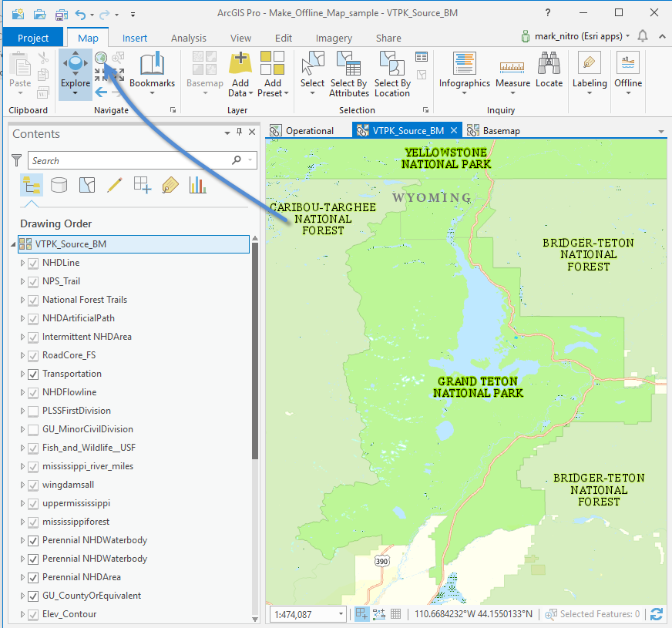Close the Contents pane
The width and height of the screenshot is (672, 628).
tap(252, 132)
